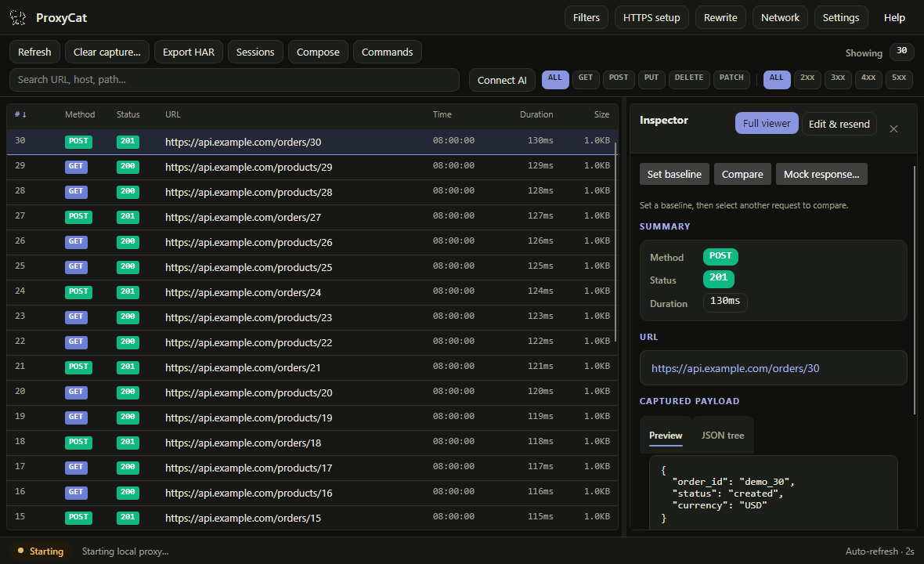924x564 pixels.
Task: Export captured traffic as HAR
Action: [x=189, y=52]
